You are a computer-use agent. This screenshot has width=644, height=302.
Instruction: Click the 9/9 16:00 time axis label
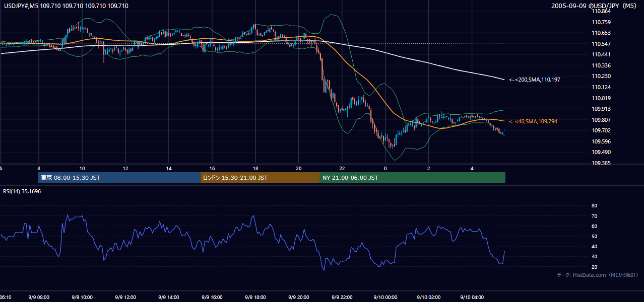click(x=212, y=297)
